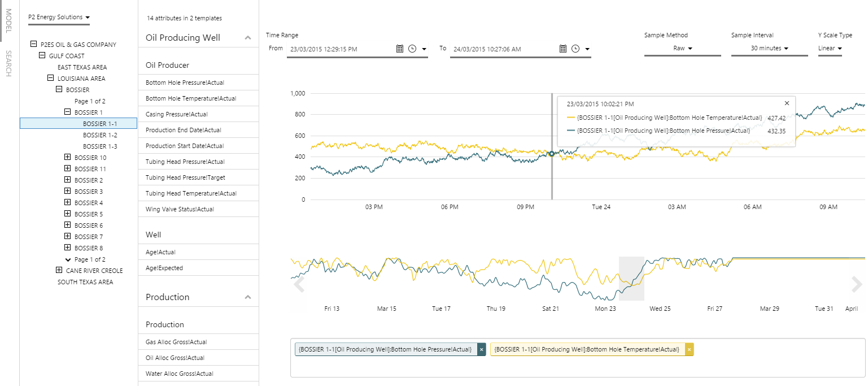Select BOSSIER 1-2 in the tree
Image resolution: width=868 pixels, height=386 pixels.
(100, 135)
